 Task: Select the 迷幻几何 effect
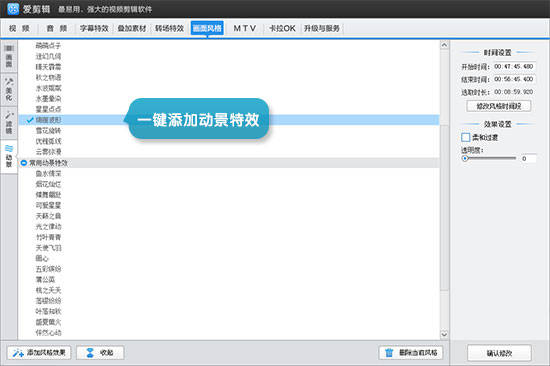tap(48, 56)
